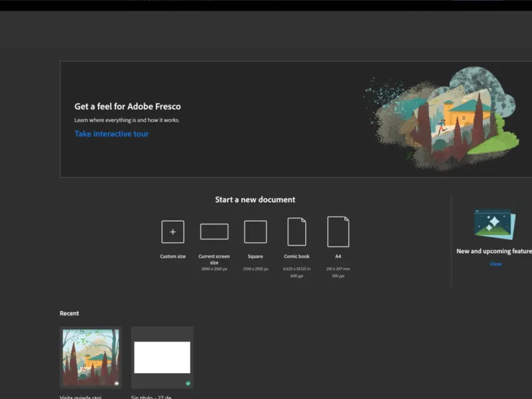Click the 'Sin título - 27 de' file name text

click(x=152, y=396)
